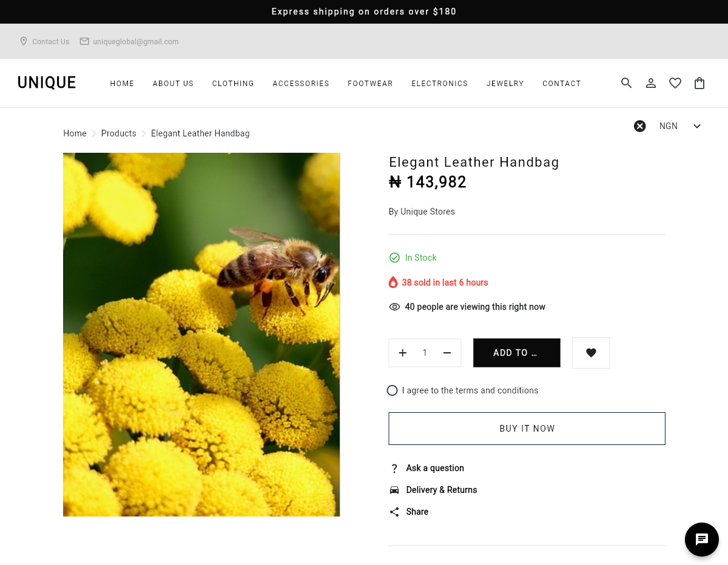
Task: Clear currency with the X icon
Action: pos(640,126)
